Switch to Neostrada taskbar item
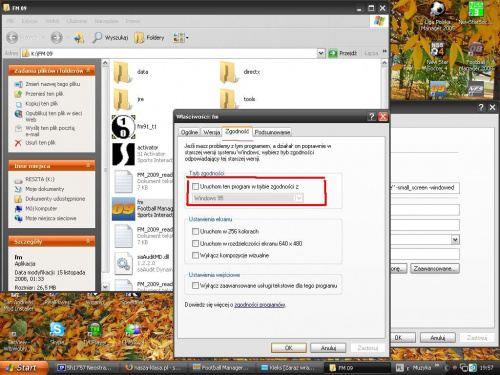Image resolution: width=500 pixels, height=375 pixels. (86, 368)
